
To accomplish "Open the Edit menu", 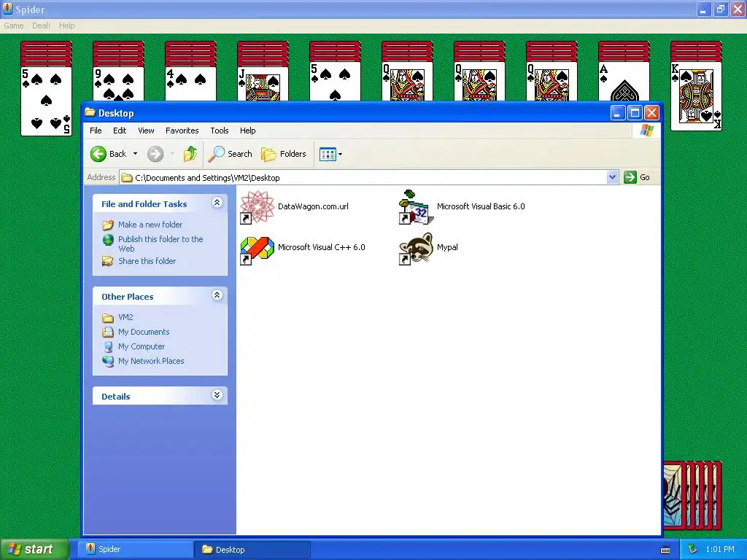I will tap(120, 131).
